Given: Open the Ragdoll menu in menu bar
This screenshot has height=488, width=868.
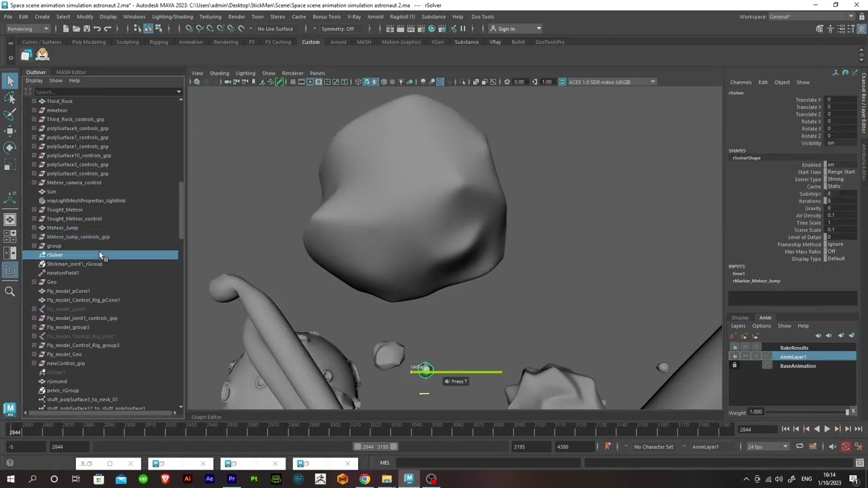Looking at the screenshot, I should coord(402,16).
